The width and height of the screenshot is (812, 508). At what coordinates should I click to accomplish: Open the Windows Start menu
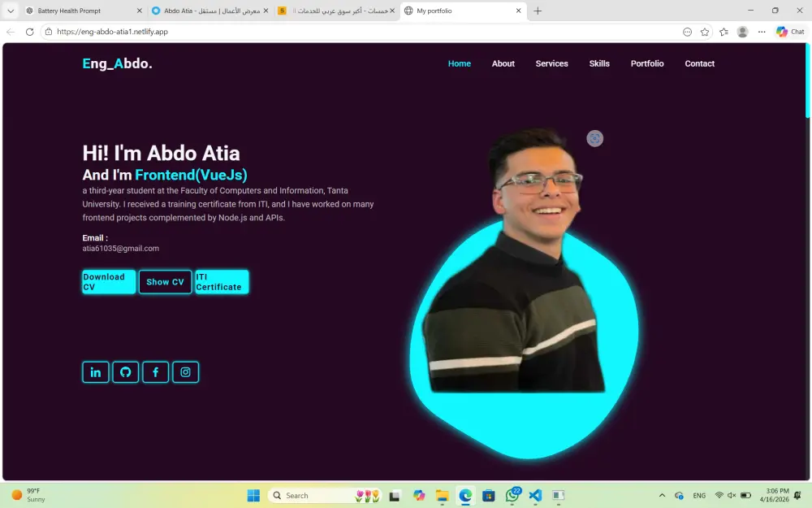point(253,496)
